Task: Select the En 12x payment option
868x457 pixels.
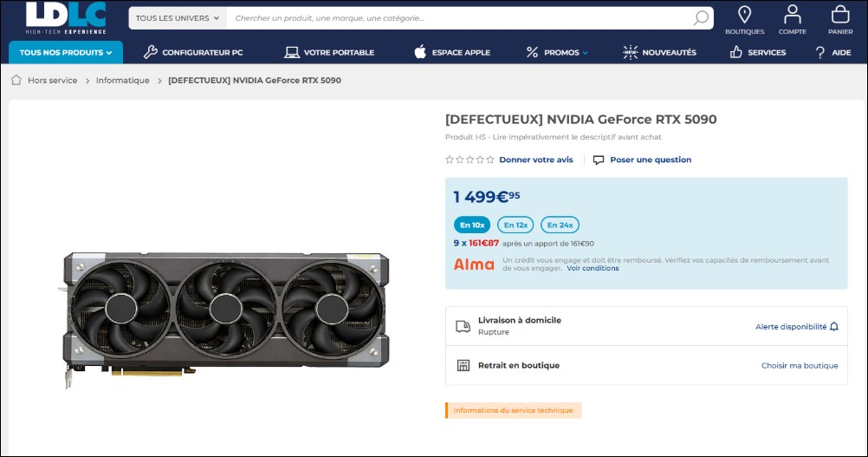Action: click(x=515, y=225)
